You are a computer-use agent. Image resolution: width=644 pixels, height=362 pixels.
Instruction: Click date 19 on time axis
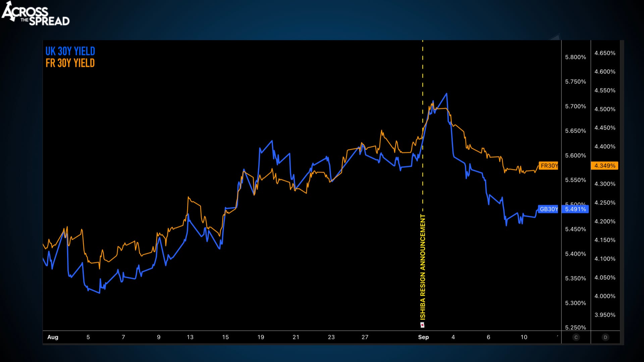[x=261, y=337]
